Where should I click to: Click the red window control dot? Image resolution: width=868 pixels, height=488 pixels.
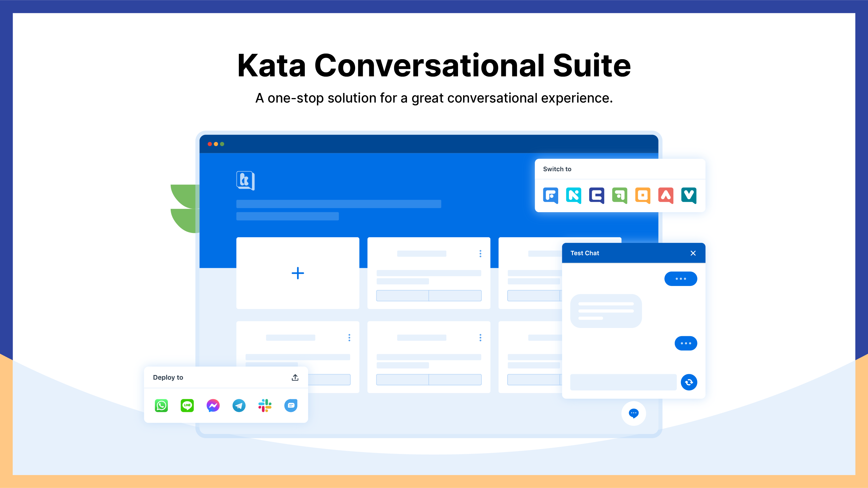[210, 144]
